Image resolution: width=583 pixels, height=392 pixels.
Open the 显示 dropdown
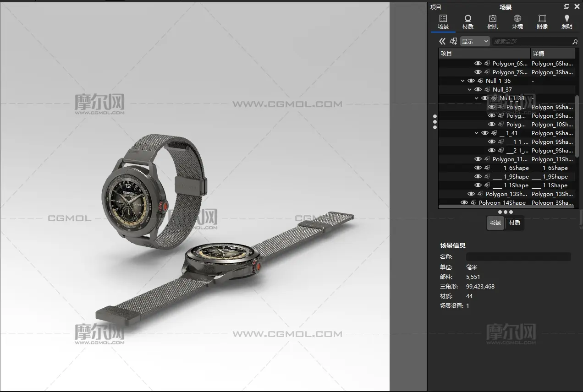475,41
